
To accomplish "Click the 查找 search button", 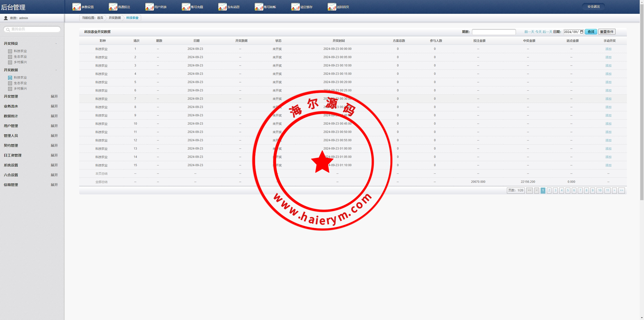I will [591, 32].
